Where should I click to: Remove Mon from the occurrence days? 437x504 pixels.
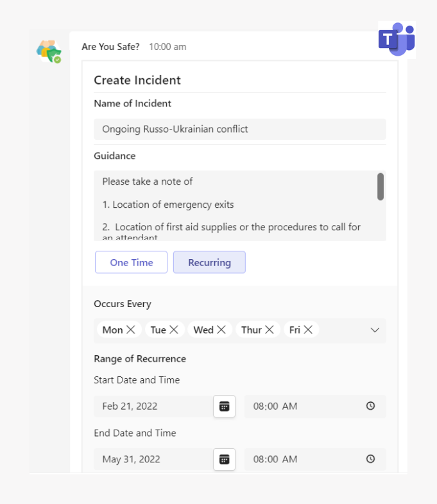tap(131, 330)
